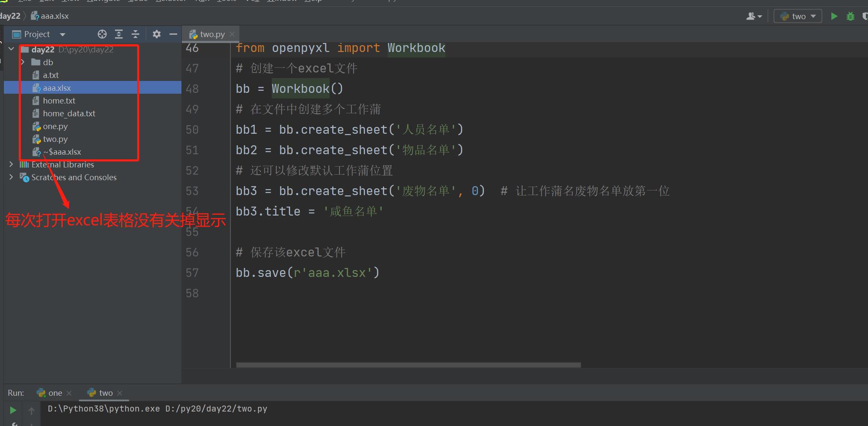Expand Scratches and Consoles node
868x426 pixels.
[11, 177]
